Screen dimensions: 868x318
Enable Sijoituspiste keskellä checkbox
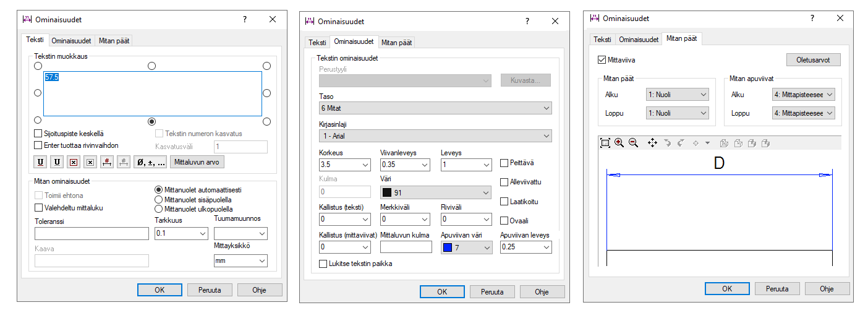point(38,134)
